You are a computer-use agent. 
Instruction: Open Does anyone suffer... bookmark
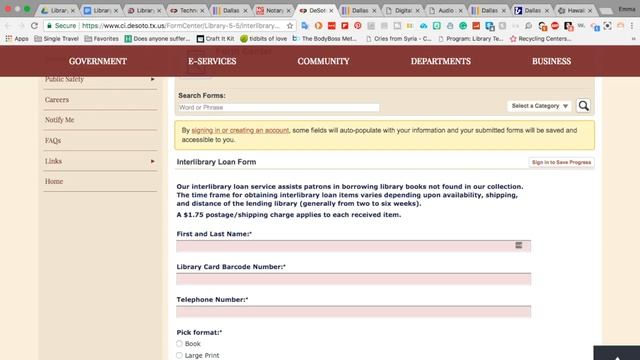point(157,39)
